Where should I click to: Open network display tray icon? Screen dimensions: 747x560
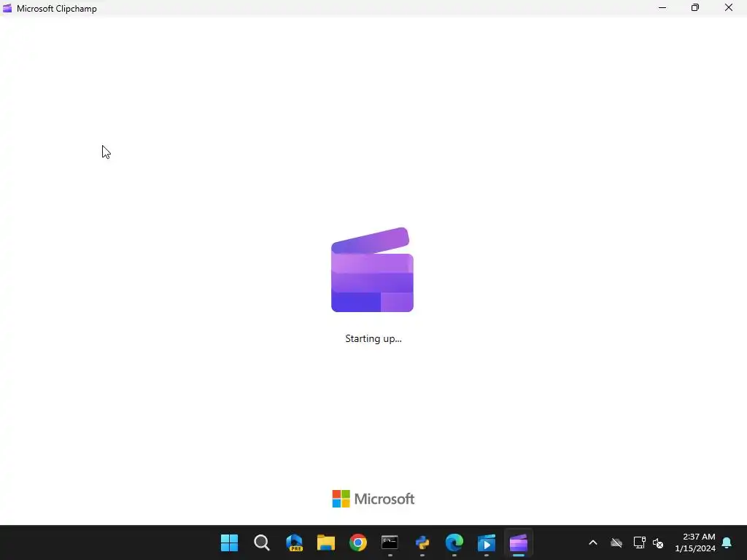click(639, 542)
